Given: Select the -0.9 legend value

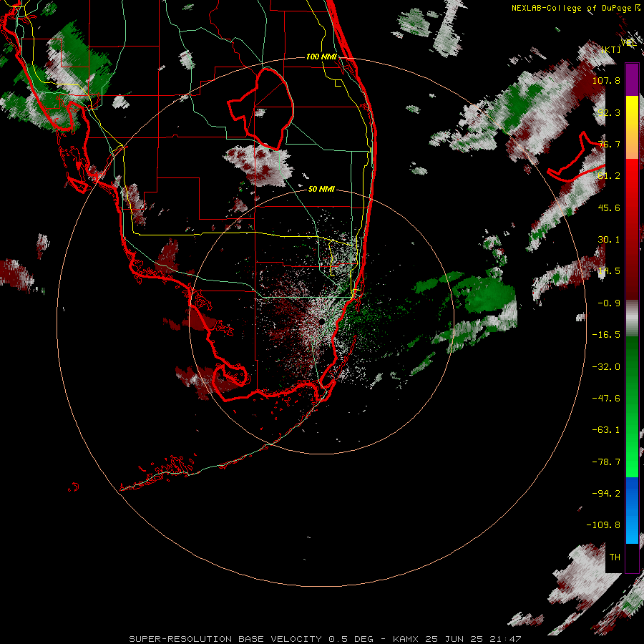Looking at the screenshot, I should (609, 303).
